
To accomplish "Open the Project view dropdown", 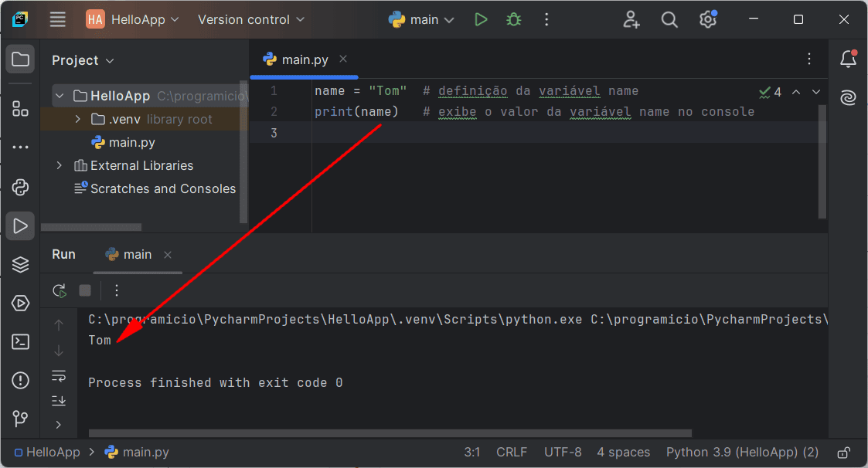I will point(83,60).
